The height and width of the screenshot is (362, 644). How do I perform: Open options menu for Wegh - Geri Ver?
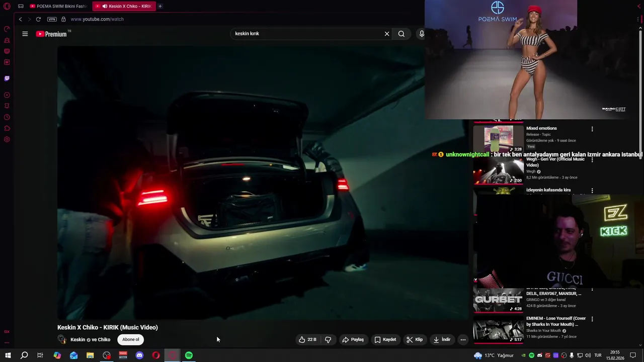coord(592,160)
